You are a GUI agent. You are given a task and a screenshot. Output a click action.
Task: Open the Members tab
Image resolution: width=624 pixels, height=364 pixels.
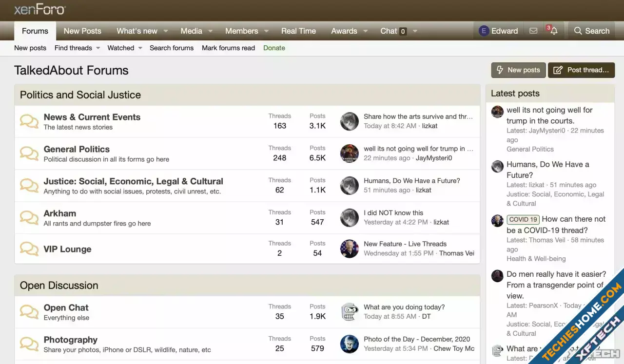tap(241, 31)
